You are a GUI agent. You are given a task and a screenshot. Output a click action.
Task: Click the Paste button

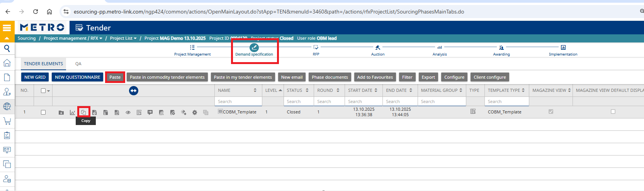point(115,77)
